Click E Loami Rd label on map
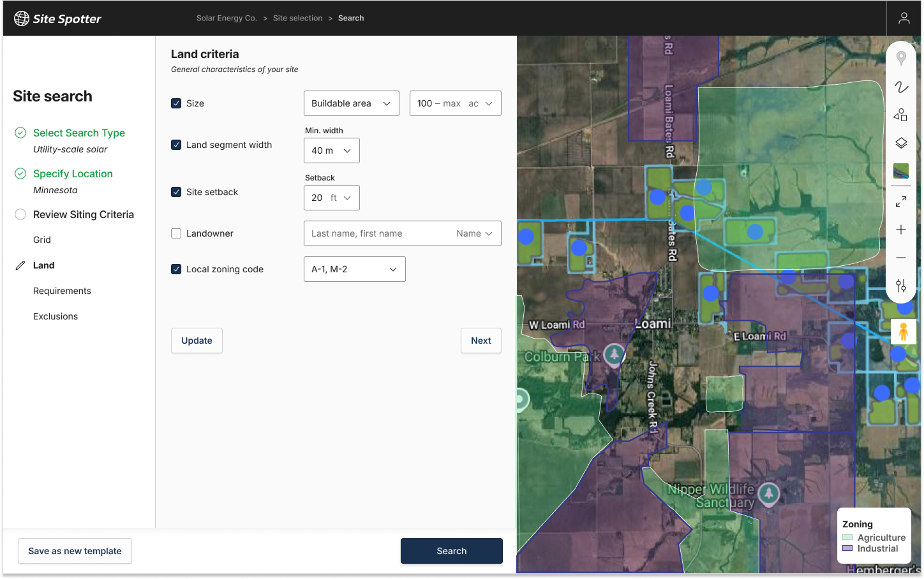The width and height of the screenshot is (924, 579). click(x=759, y=336)
